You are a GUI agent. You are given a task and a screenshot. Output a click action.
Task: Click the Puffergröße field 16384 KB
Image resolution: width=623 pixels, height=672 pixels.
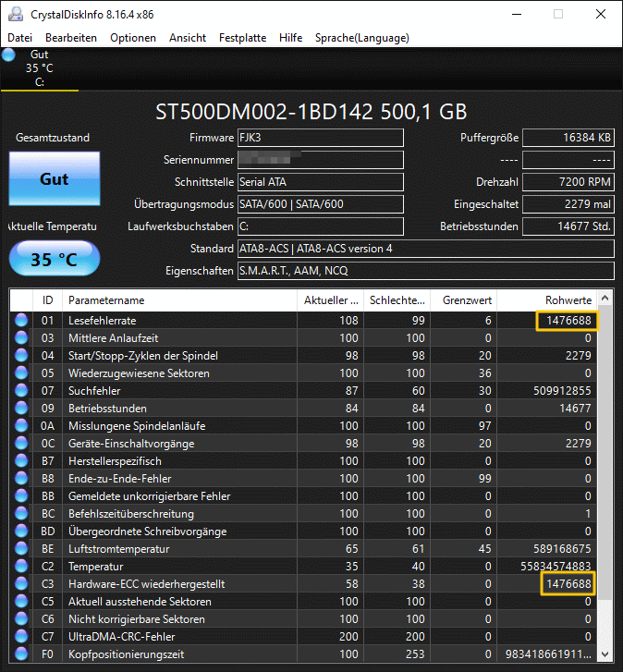point(568,138)
